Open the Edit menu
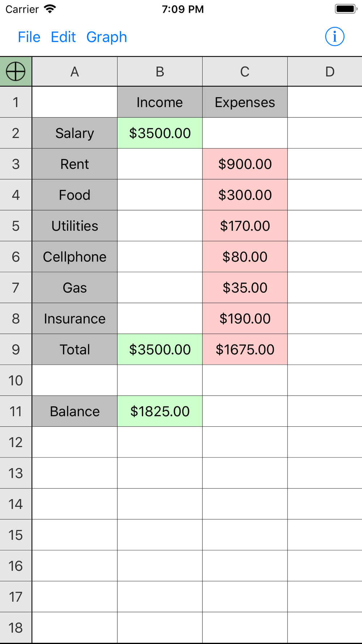The height and width of the screenshot is (644, 362). (63, 37)
